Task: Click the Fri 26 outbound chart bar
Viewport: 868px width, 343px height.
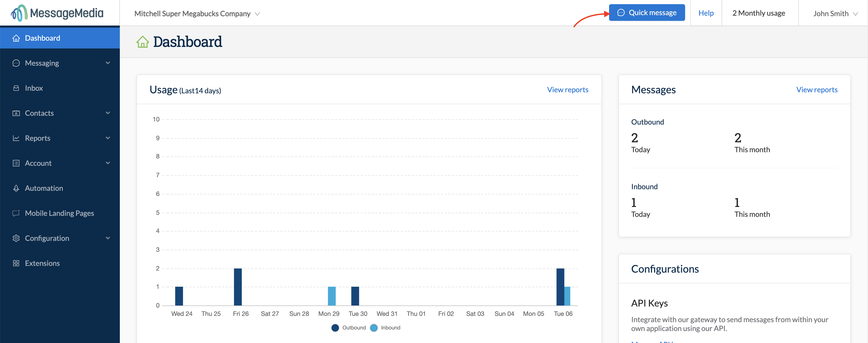Action: pos(238,287)
